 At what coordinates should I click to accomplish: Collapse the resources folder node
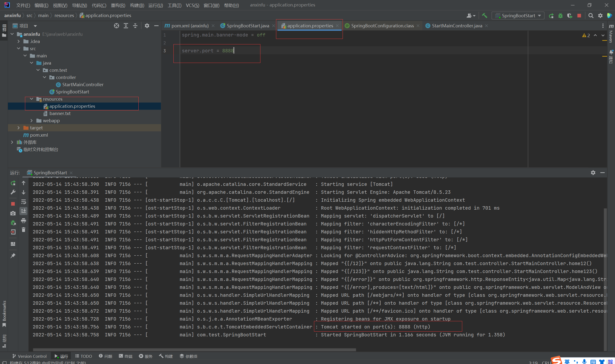tap(32, 99)
